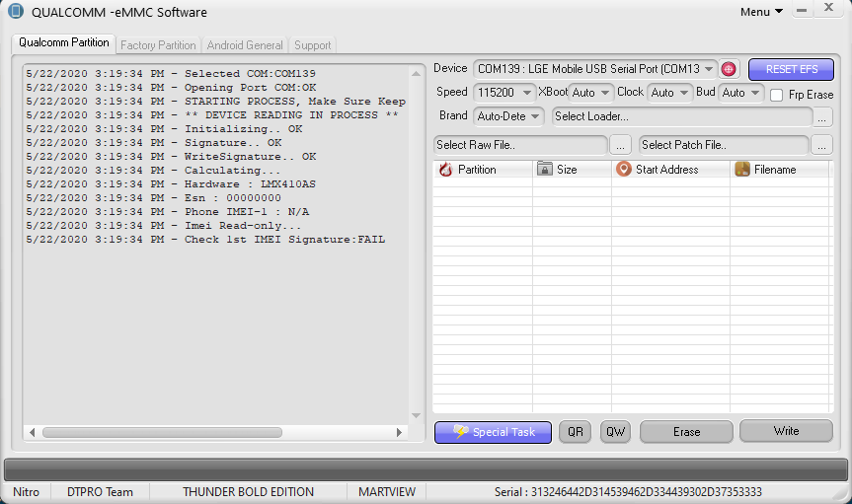Click the Select Patch File field
852x504 pixels.
tap(724, 145)
